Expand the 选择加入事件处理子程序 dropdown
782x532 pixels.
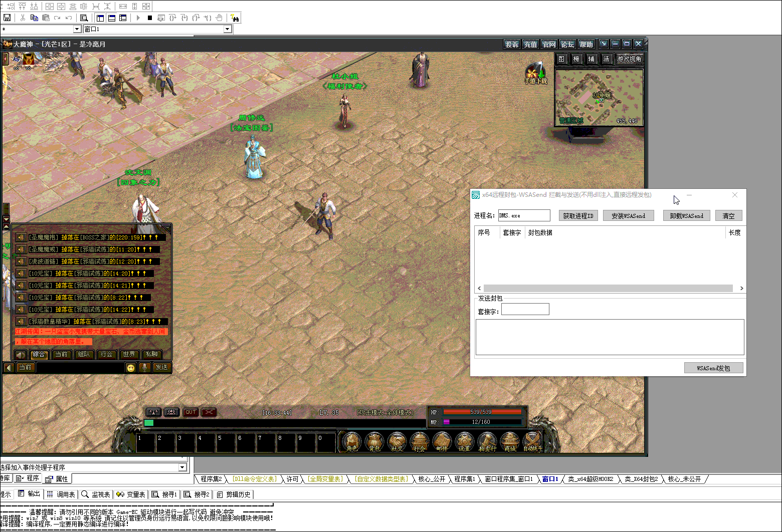pyautogui.click(x=182, y=467)
